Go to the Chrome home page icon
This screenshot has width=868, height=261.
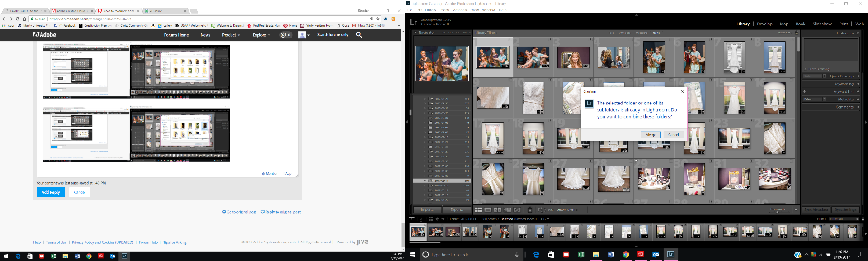(24, 19)
